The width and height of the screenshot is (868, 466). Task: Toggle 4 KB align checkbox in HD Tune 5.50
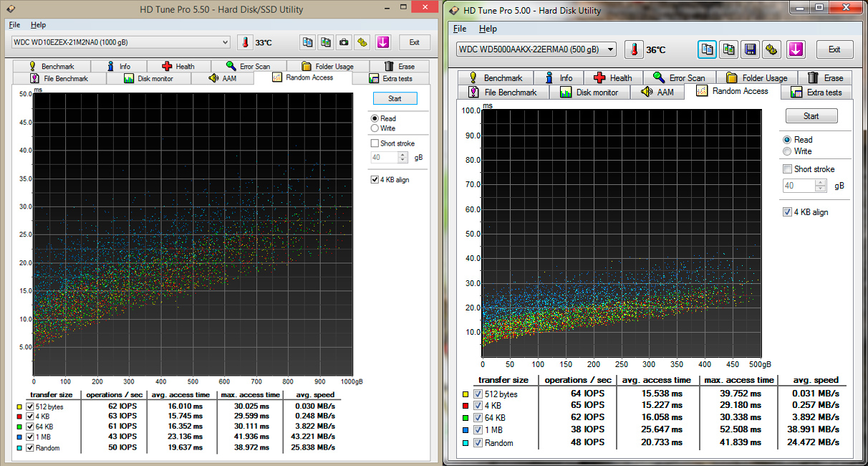click(x=375, y=180)
